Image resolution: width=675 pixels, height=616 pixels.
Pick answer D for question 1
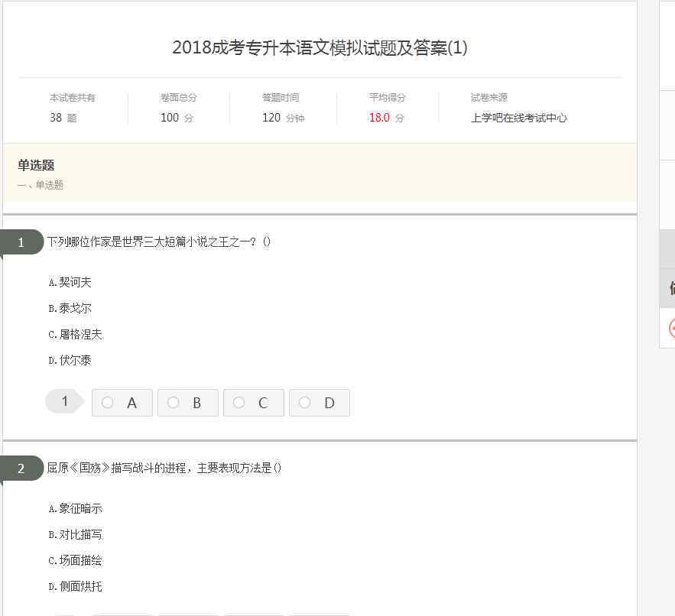click(x=320, y=403)
